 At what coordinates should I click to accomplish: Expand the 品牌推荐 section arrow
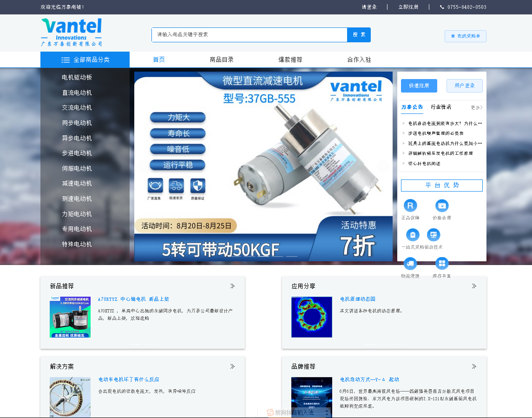tap(474, 366)
